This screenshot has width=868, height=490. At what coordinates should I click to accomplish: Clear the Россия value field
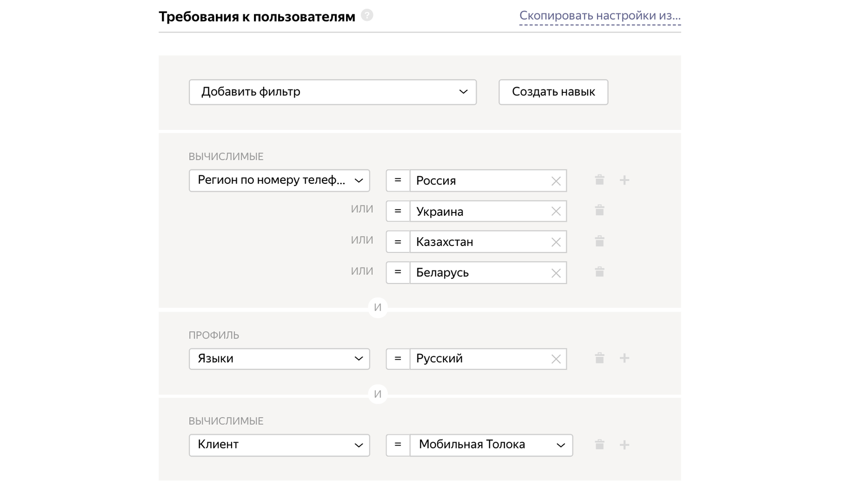coord(556,180)
